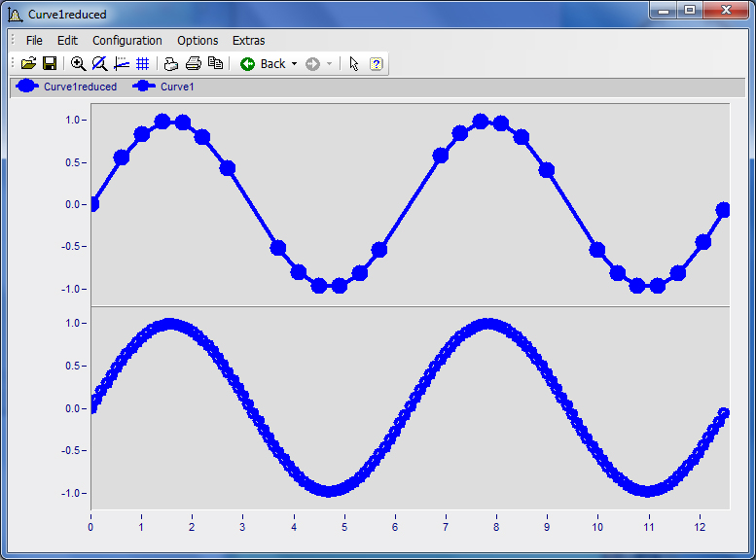Click upper plot y-axis label 0.0
The height and width of the screenshot is (560, 756).
click(73, 205)
